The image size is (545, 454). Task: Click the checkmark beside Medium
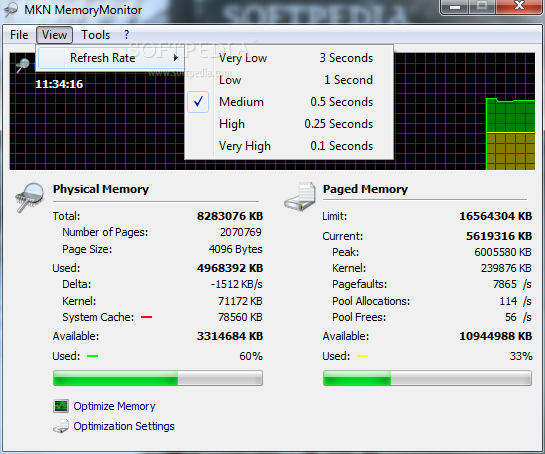[x=198, y=102]
